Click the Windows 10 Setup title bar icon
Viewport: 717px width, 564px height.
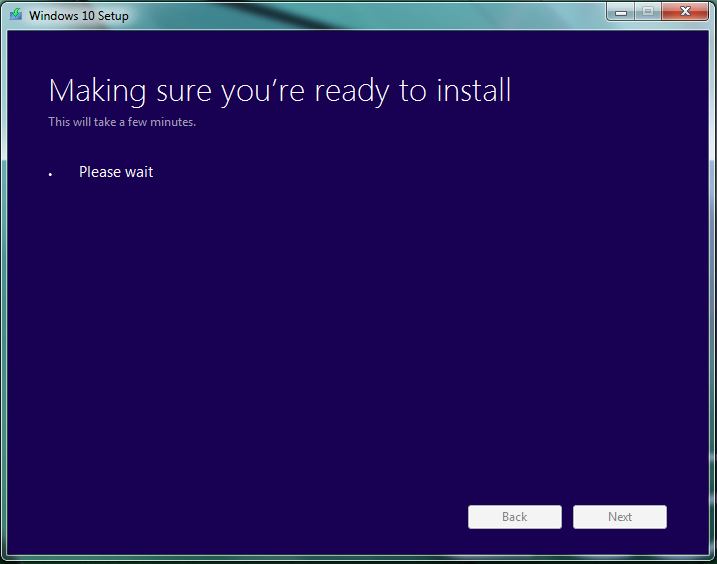click(x=16, y=15)
